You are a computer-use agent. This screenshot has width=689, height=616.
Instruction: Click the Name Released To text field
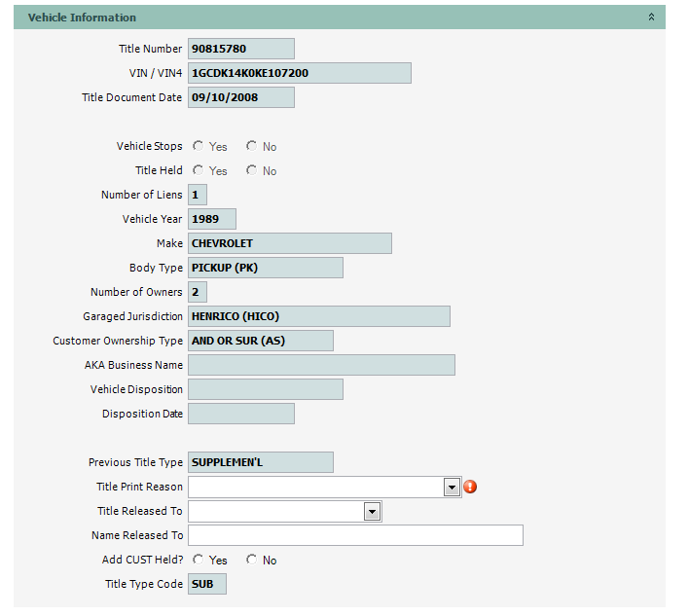[355, 535]
